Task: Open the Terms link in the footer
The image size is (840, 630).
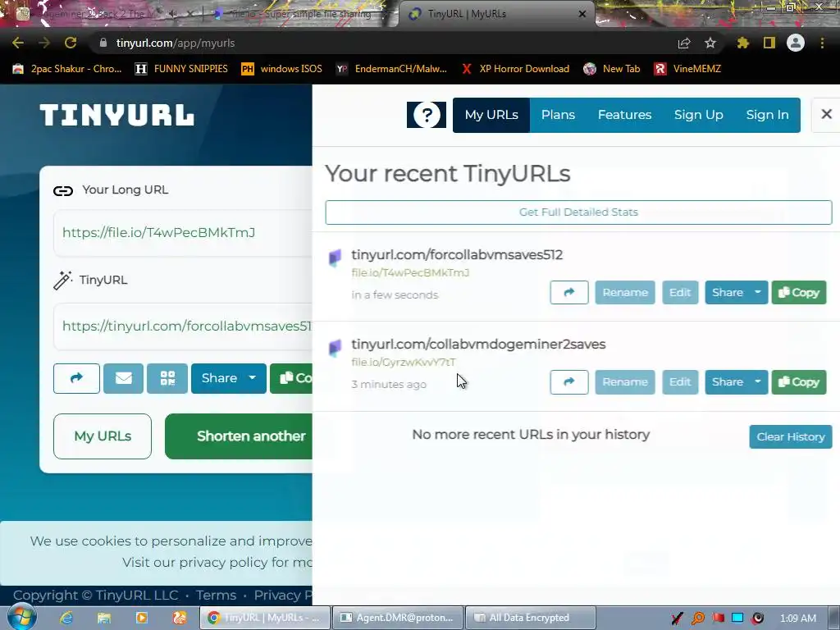Action: point(216,596)
